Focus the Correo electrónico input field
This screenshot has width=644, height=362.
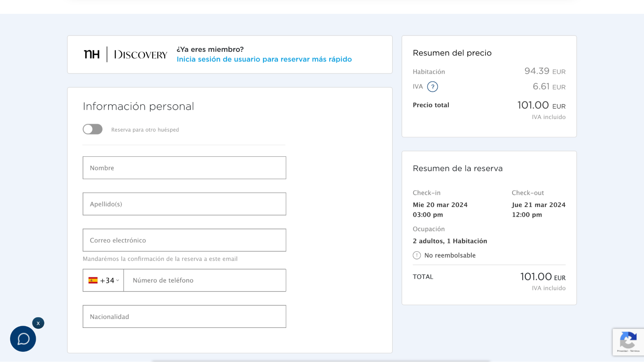(184, 240)
